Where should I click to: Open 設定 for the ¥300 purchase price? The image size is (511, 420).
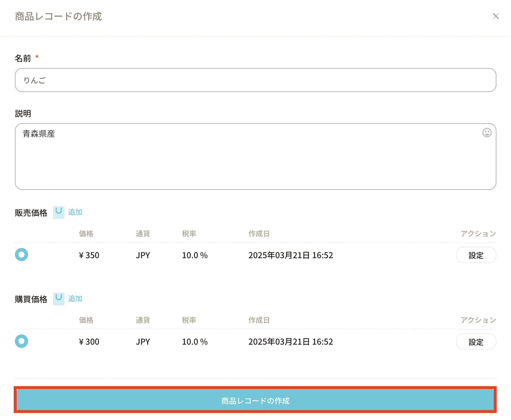[x=476, y=342]
